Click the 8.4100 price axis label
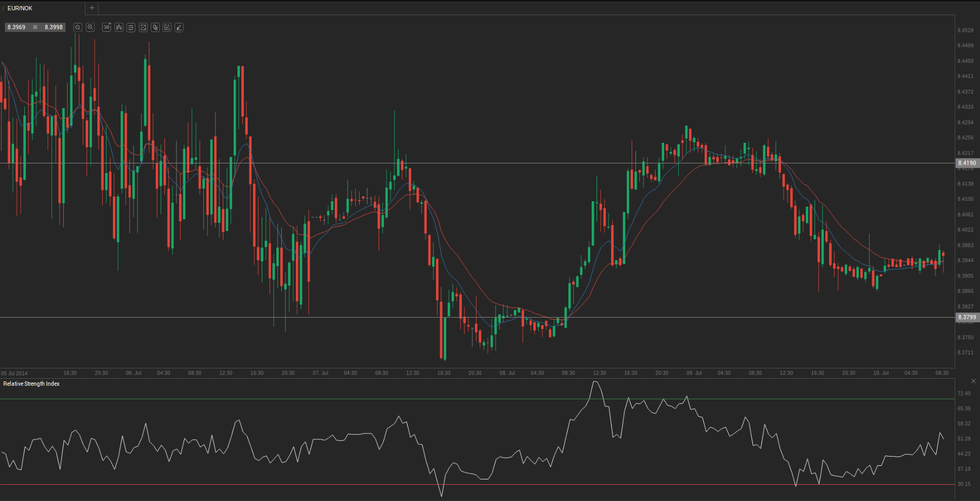The image size is (980, 501). point(965,199)
